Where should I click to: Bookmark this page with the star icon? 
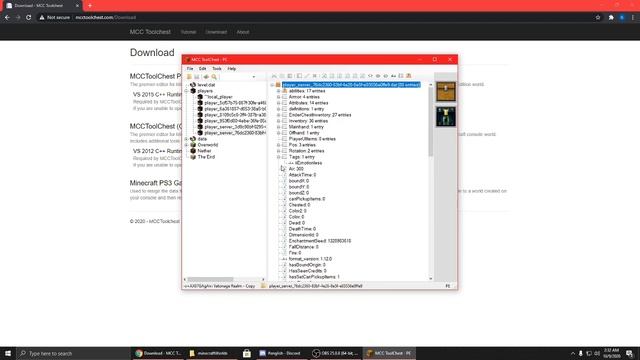[x=598, y=18]
